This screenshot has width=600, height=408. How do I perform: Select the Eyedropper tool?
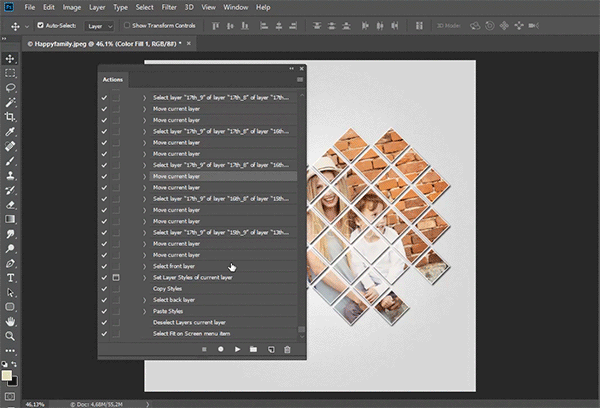(x=10, y=131)
